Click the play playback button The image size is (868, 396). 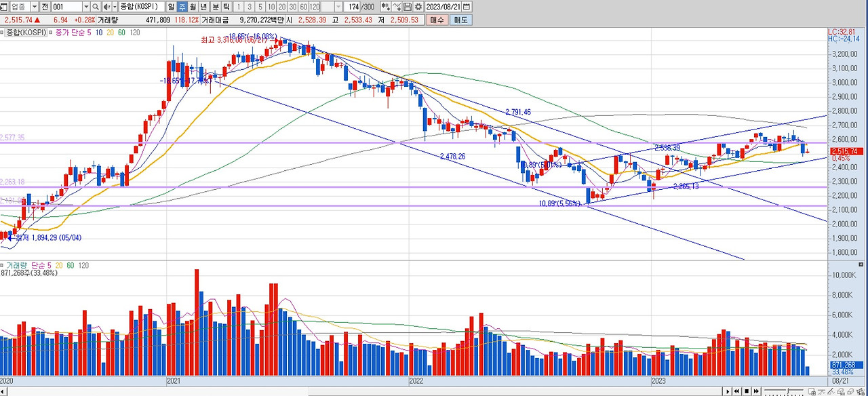point(728,391)
